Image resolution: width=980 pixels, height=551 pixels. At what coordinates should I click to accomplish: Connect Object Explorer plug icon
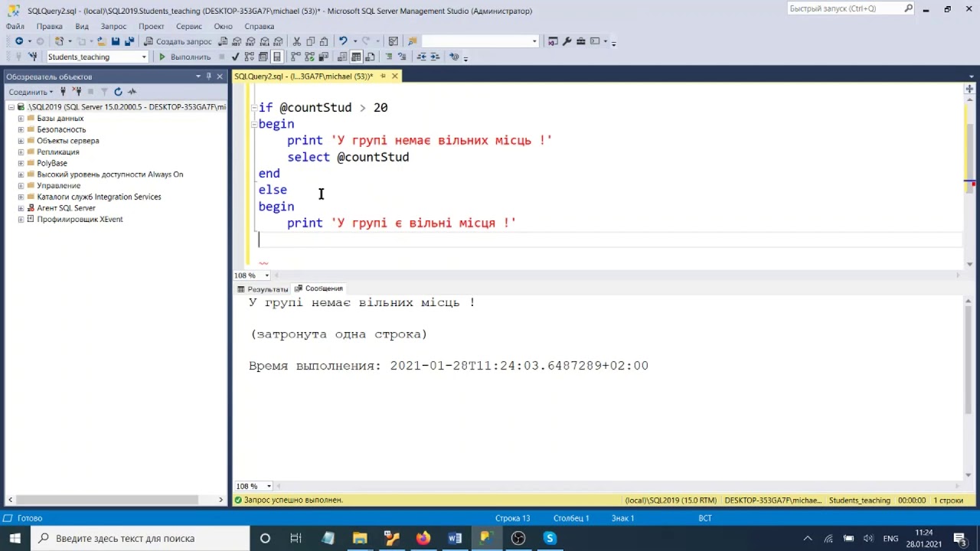pyautogui.click(x=63, y=92)
